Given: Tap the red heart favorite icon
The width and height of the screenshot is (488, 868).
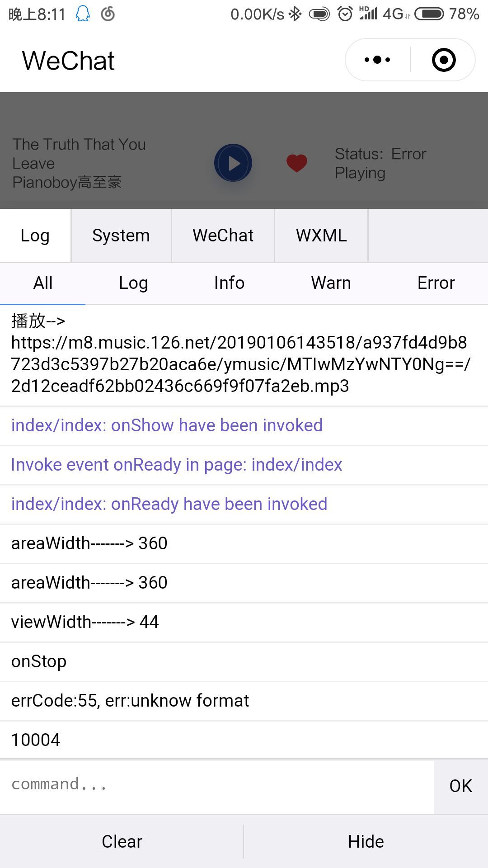Looking at the screenshot, I should point(297,163).
